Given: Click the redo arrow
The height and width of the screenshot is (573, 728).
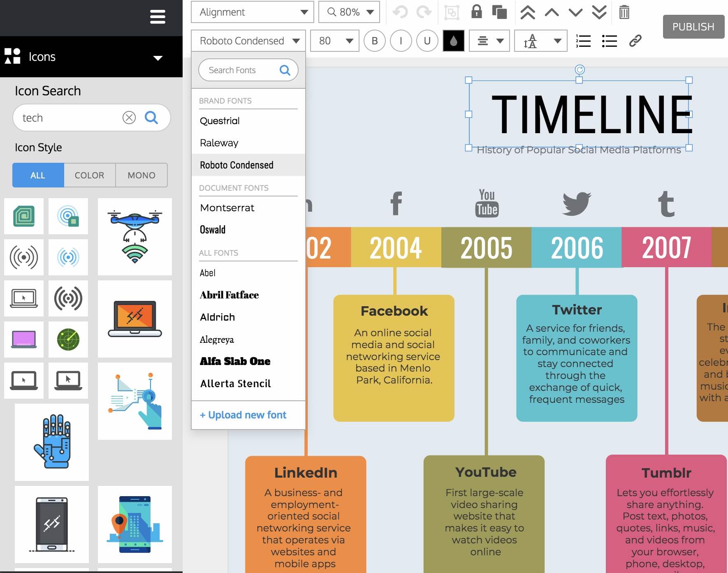Looking at the screenshot, I should click(424, 12).
